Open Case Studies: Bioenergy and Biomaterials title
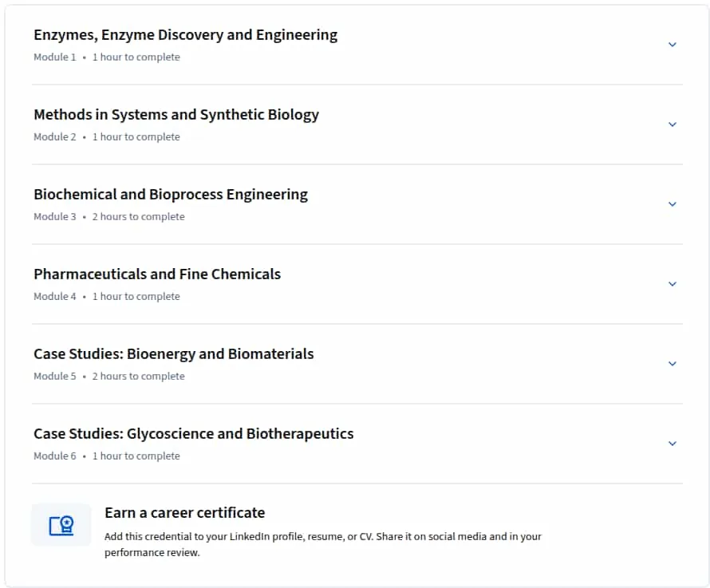The width and height of the screenshot is (710, 588). 173,353
